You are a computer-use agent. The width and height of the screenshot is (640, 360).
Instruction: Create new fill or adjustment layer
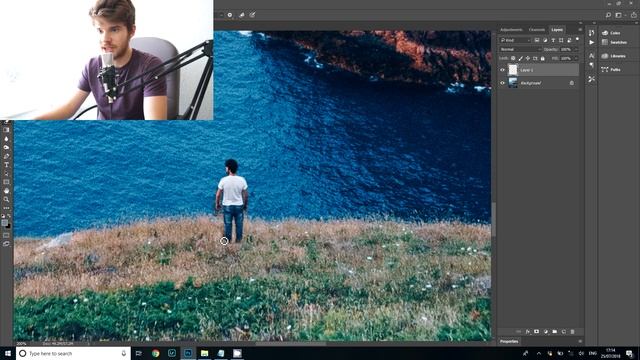pyautogui.click(x=546, y=331)
